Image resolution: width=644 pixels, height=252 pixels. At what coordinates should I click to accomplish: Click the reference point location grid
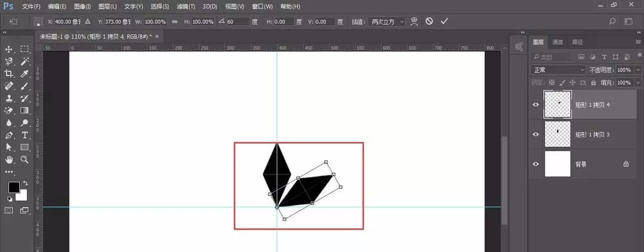38,21
